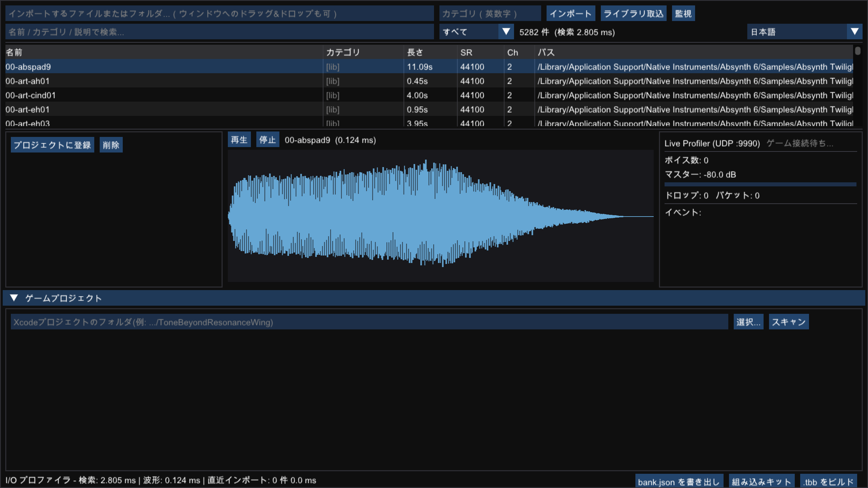Click the name/category/description search field

[219, 32]
